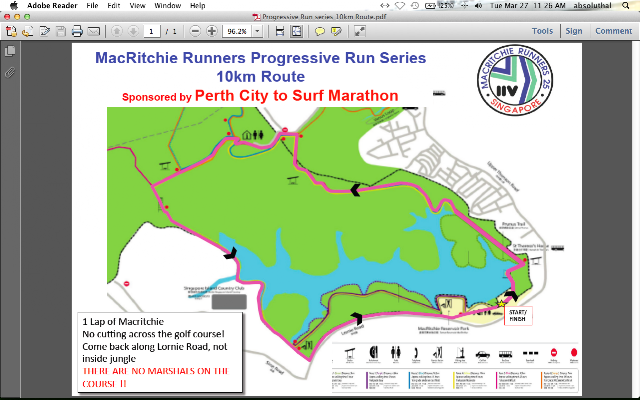Open the Help menu
Screen dimensions: 640x400
198,5
